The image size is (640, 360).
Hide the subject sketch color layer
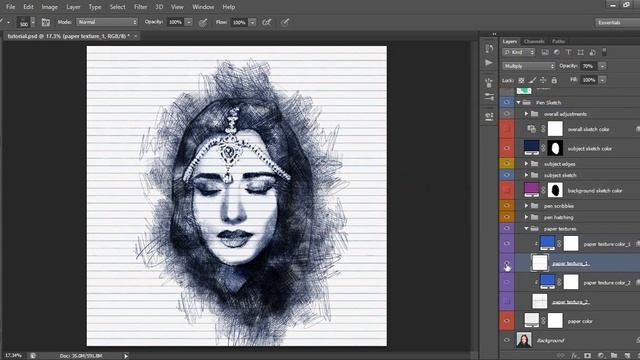[x=507, y=148]
